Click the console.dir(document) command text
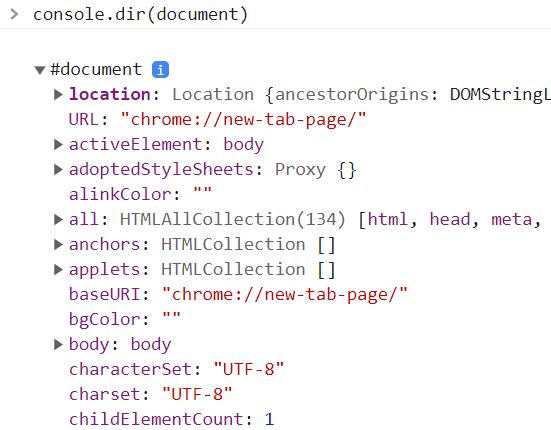 pyautogui.click(x=141, y=15)
